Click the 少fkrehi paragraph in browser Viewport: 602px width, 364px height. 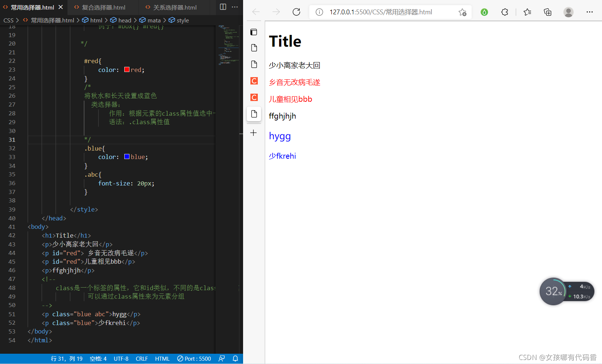tap(282, 156)
